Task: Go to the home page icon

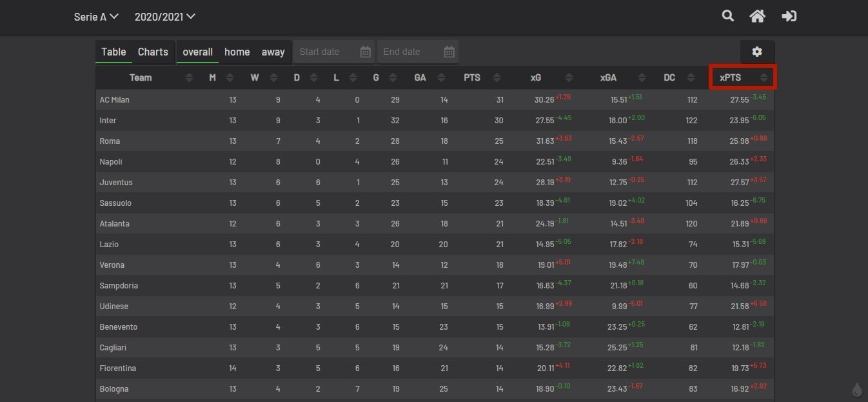Action: click(x=757, y=16)
